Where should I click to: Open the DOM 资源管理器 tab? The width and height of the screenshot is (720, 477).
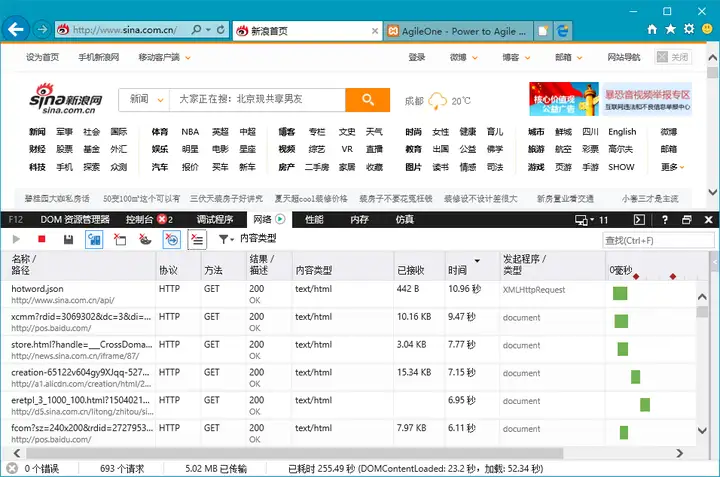[75, 219]
